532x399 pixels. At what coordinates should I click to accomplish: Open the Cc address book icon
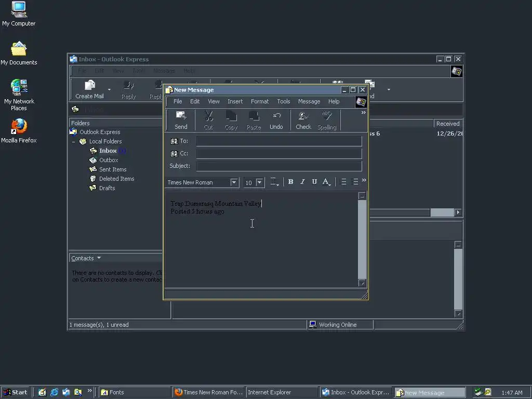174,154
